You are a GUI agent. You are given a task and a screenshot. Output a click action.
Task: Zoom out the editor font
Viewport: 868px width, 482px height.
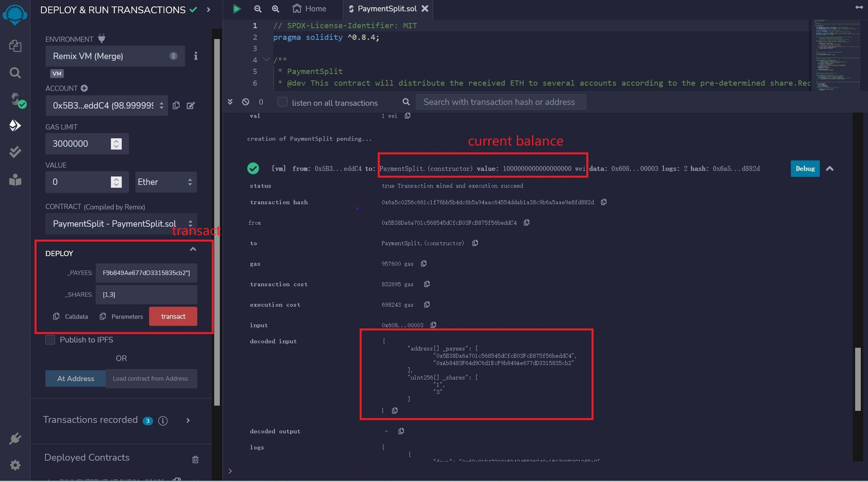click(x=258, y=8)
